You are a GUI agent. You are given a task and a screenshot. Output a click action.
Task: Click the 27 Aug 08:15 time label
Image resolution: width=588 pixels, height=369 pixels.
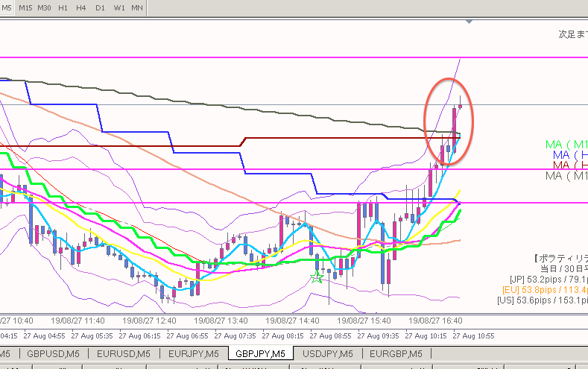(x=282, y=335)
